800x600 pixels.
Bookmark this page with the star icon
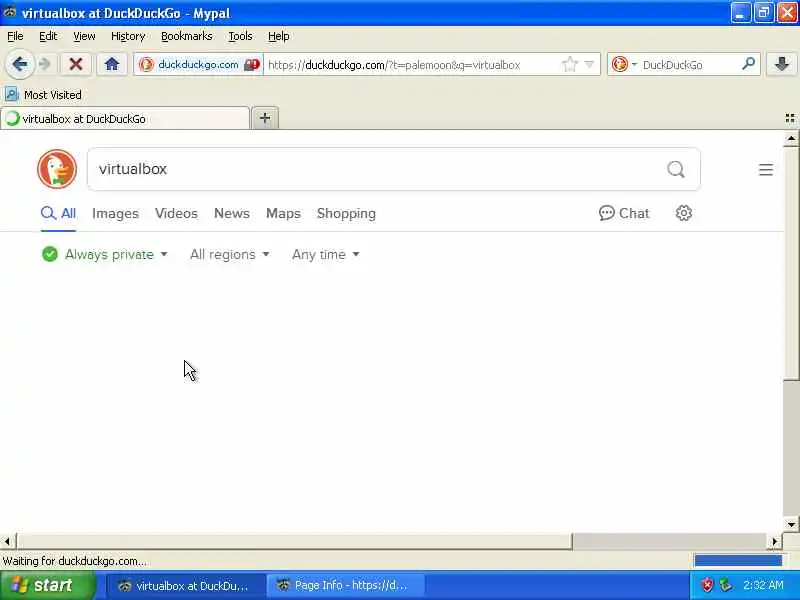point(569,65)
